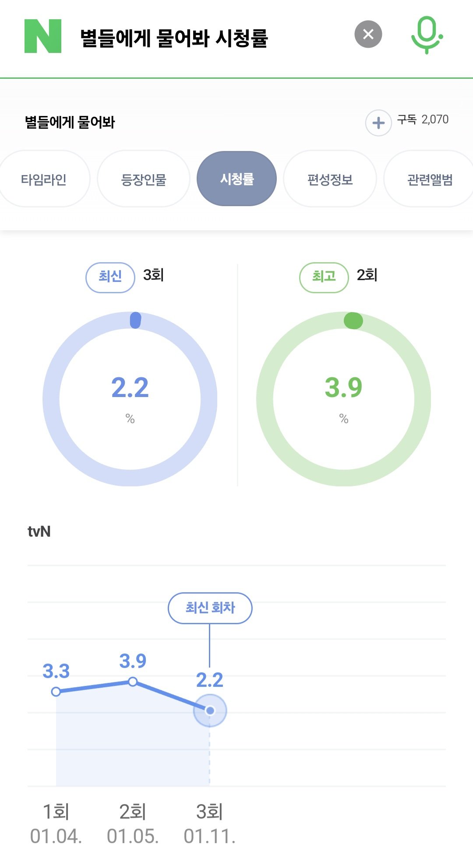Viewport: 473px width, 868px height.
Task: Tap the 최신 badge label
Action: coord(110,277)
